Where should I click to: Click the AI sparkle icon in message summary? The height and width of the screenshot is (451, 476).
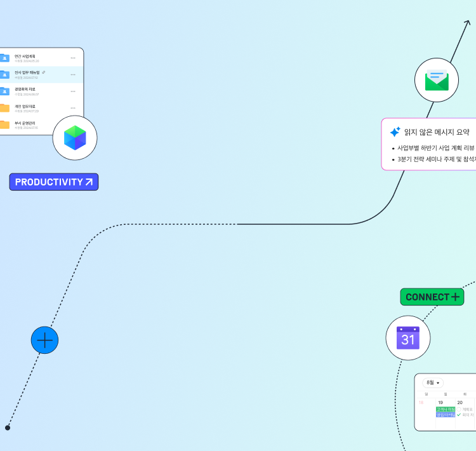(x=395, y=131)
